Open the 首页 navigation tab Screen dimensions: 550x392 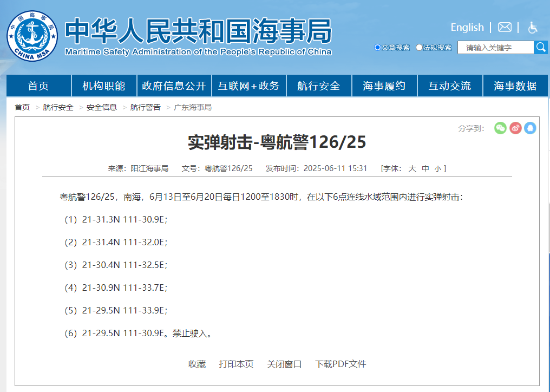coord(38,86)
